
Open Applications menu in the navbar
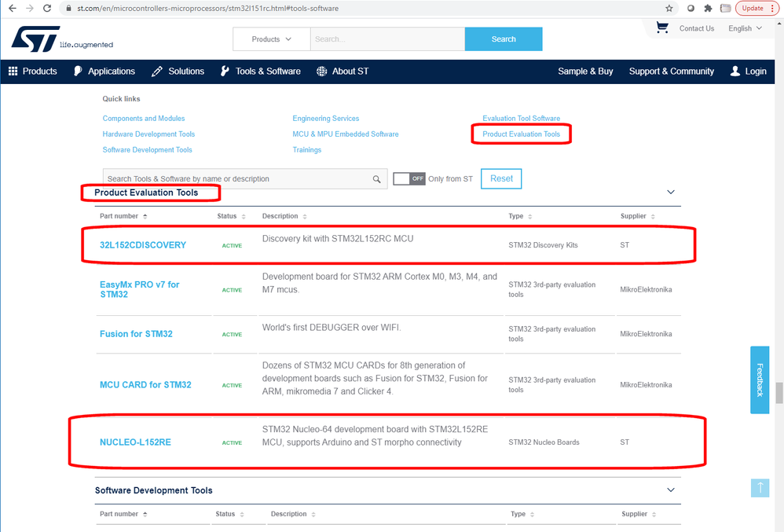click(104, 71)
